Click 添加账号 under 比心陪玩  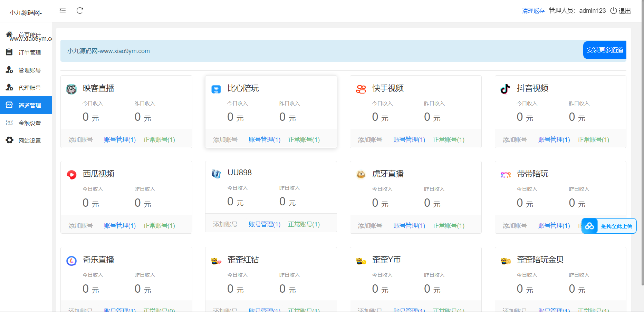coord(225,140)
